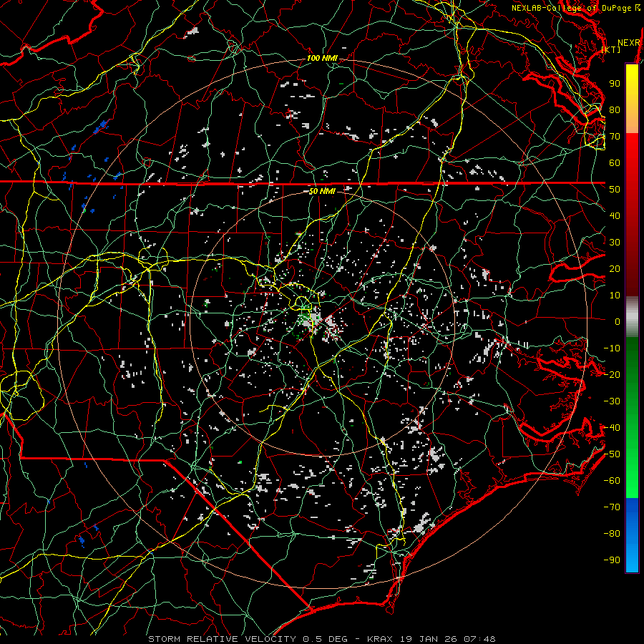Click the positive 60 value on velocity scale
Image resolution: width=644 pixels, height=644 pixels.
coord(615,163)
